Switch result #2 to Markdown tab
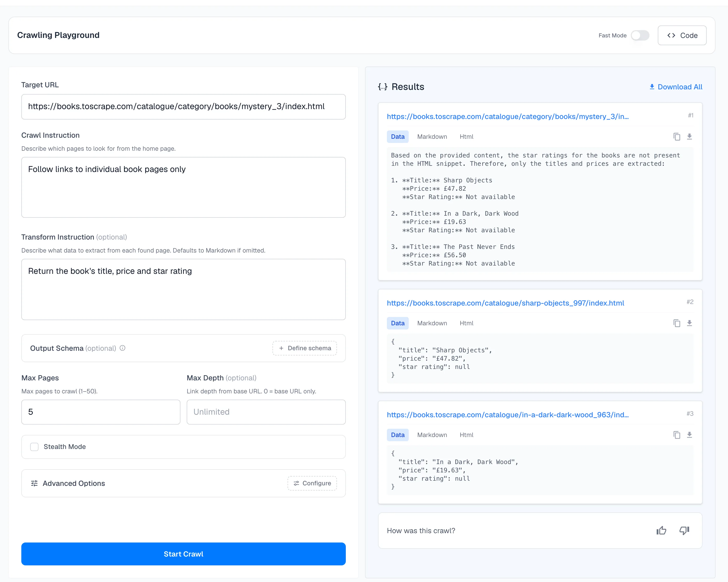 (432, 323)
